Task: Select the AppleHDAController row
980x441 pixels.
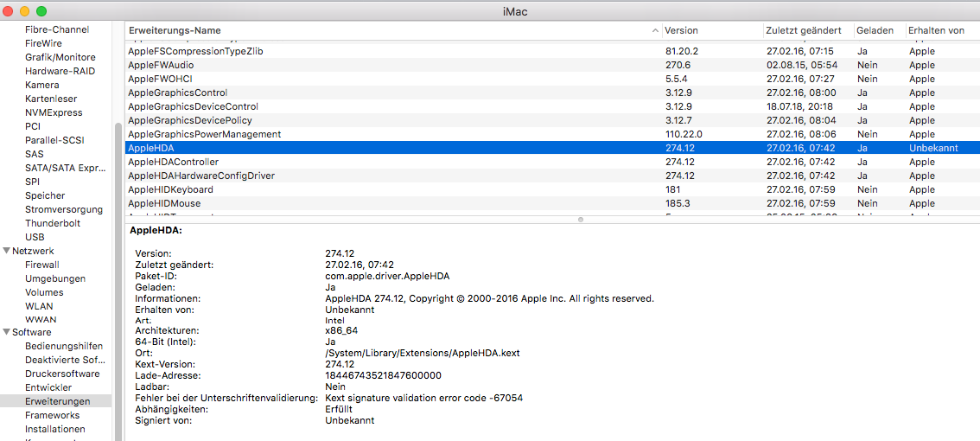Action: tap(173, 162)
